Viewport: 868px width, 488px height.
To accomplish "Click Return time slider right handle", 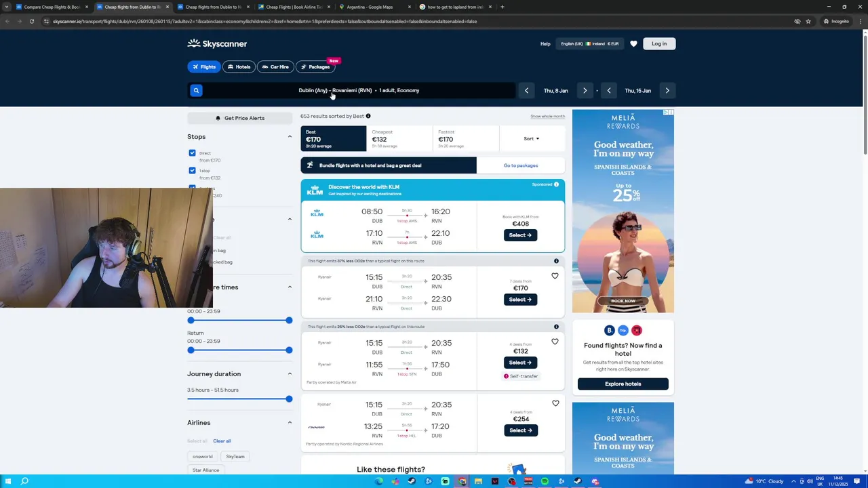I will click(289, 350).
